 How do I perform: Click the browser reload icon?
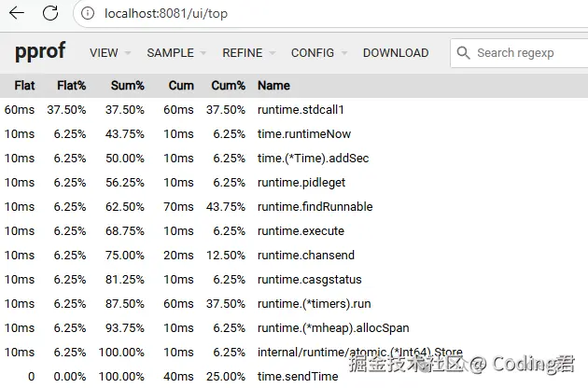[50, 13]
